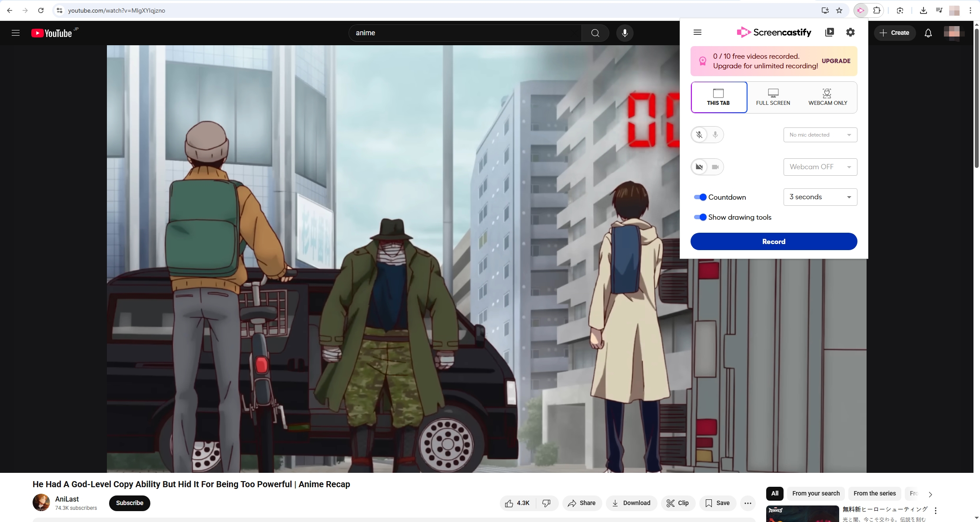Click the install app icon in address bar
The width and height of the screenshot is (980, 522).
[x=825, y=10]
